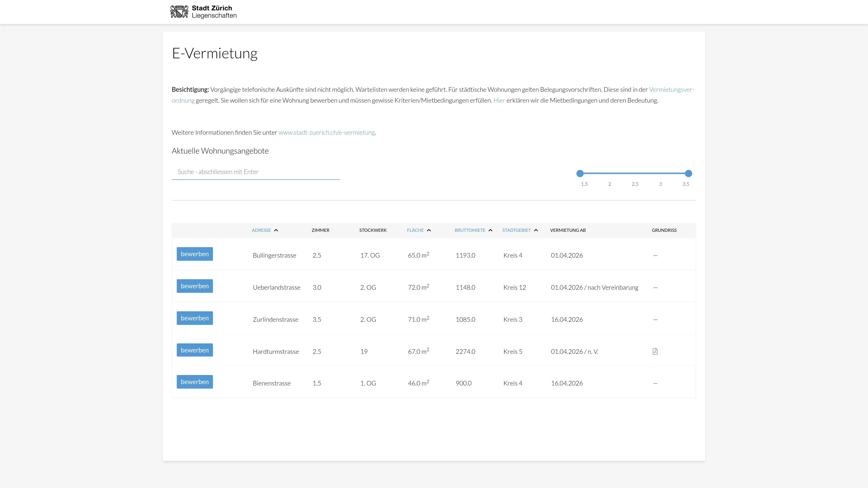This screenshot has width=868, height=488.
Task: Open the Hardturmstrasse floor plan PDF icon
Action: 655,351
